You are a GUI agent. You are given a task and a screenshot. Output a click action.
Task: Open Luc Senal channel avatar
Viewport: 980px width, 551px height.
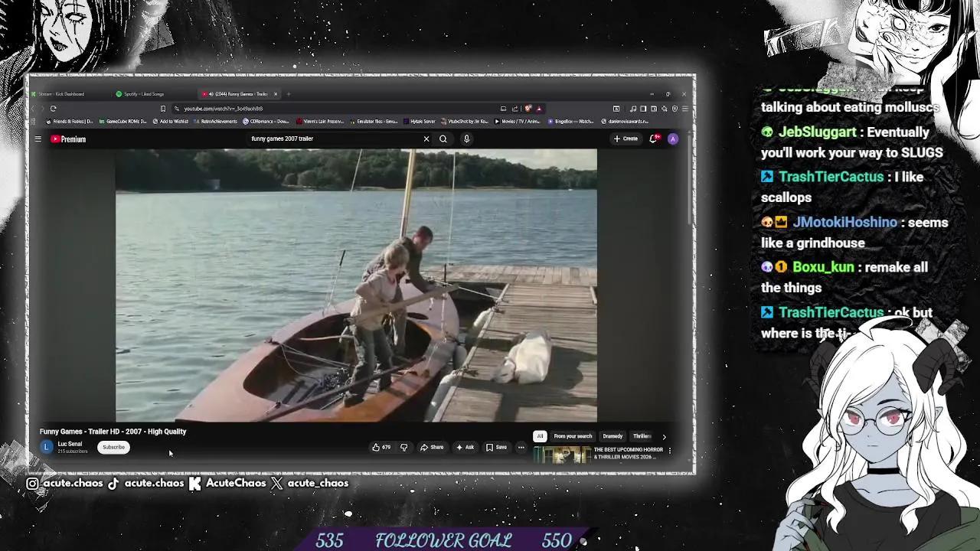[47, 448]
